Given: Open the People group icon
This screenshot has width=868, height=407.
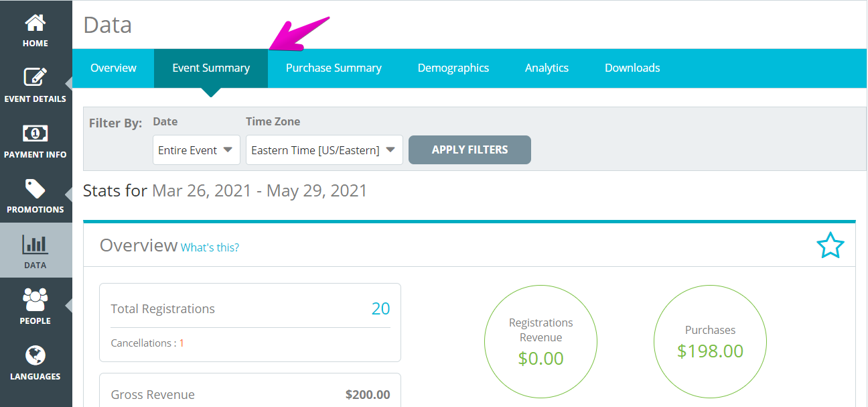Looking at the screenshot, I should coord(35,299).
